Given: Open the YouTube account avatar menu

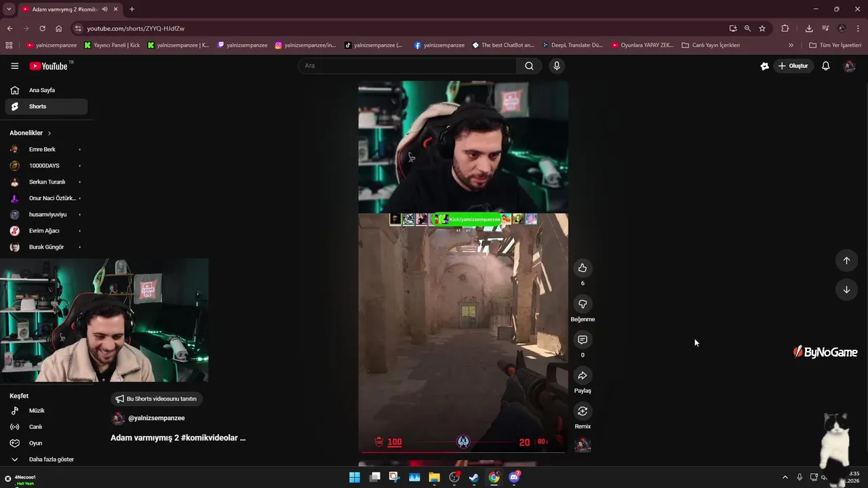Looking at the screenshot, I should (849, 66).
